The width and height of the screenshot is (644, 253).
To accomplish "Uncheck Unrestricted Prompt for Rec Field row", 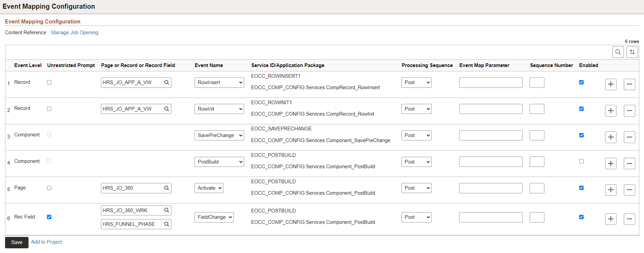I will (x=49, y=217).
